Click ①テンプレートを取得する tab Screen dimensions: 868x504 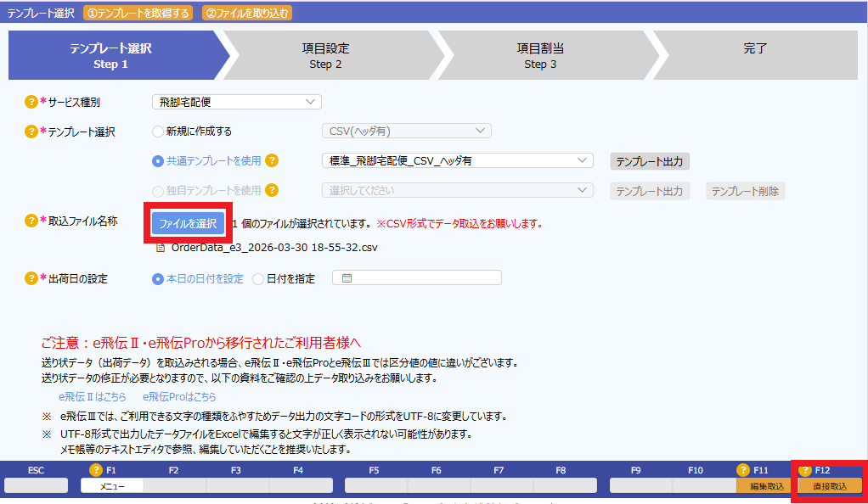[x=138, y=13]
